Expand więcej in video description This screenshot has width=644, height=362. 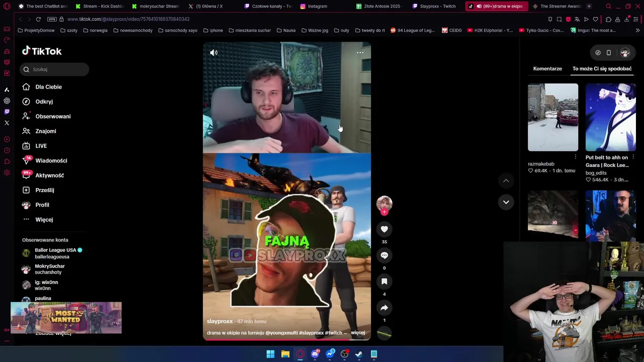click(x=358, y=333)
